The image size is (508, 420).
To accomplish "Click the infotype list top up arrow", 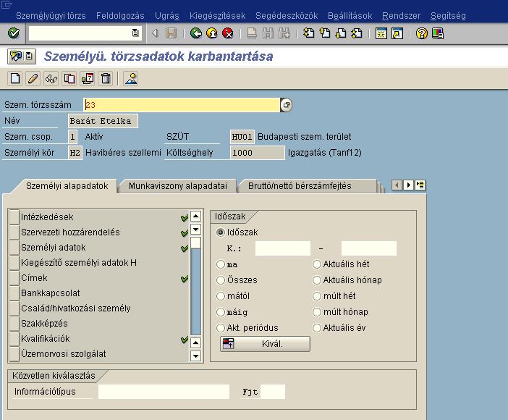I will click(x=195, y=216).
